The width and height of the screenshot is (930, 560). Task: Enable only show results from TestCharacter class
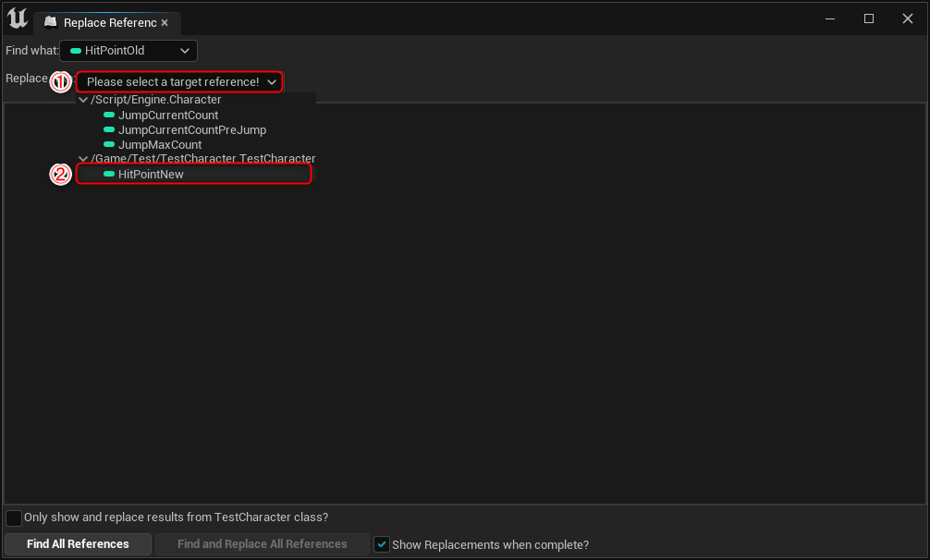tap(14, 517)
